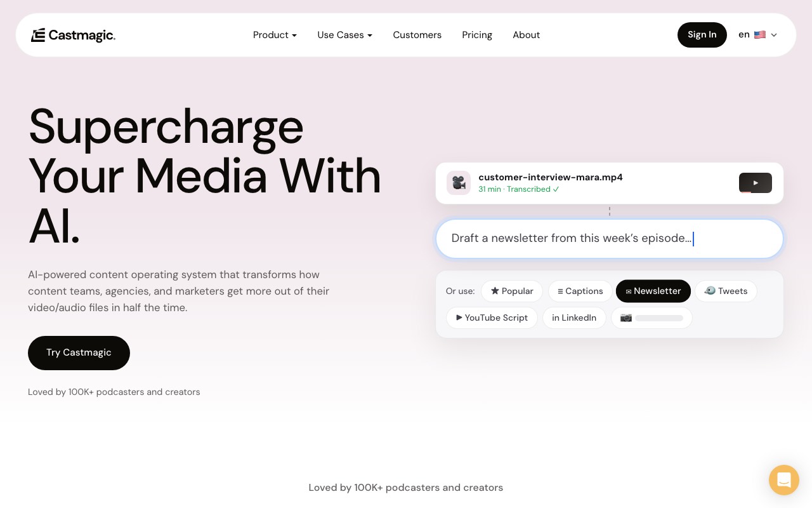812x508 pixels.
Task: Click the video camera file icon
Action: (459, 183)
